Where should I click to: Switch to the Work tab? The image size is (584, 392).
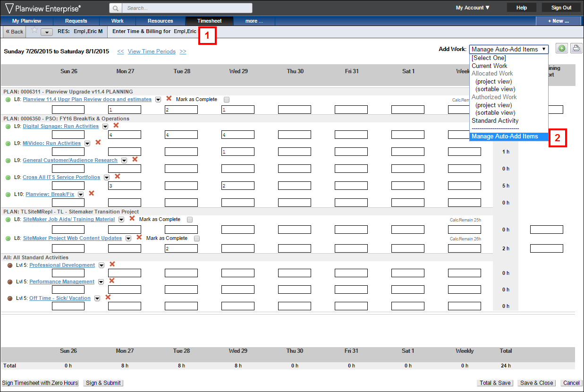coord(118,21)
